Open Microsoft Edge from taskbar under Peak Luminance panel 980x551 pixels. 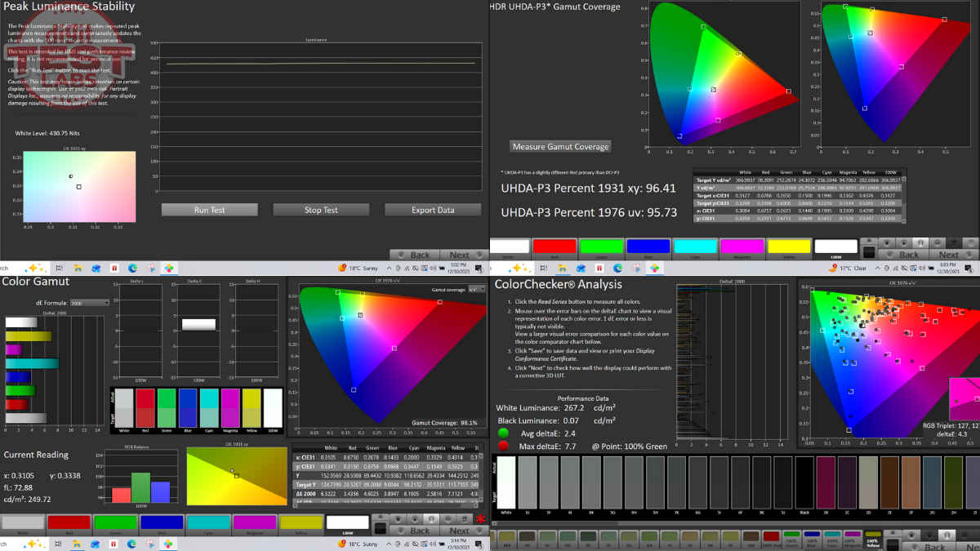131,268
